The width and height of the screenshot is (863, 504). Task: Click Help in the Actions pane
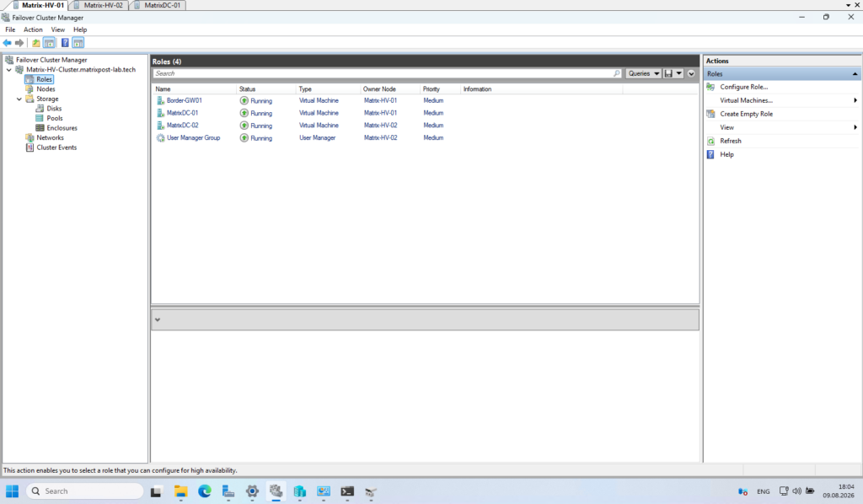[x=726, y=154]
